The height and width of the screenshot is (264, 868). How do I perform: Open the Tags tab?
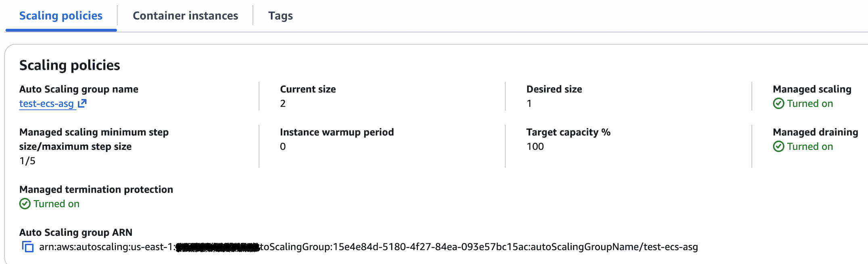(x=280, y=16)
